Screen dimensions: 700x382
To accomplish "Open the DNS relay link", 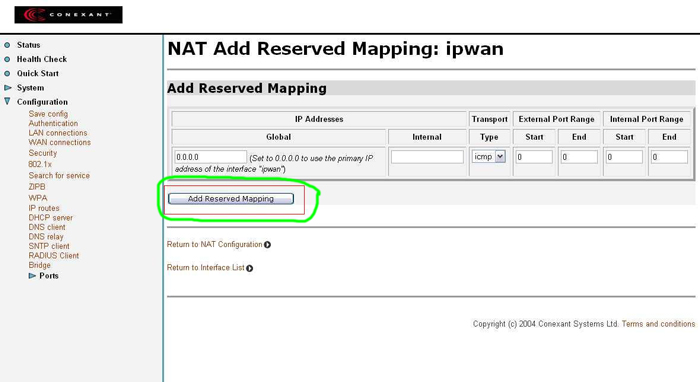I will click(x=46, y=237).
